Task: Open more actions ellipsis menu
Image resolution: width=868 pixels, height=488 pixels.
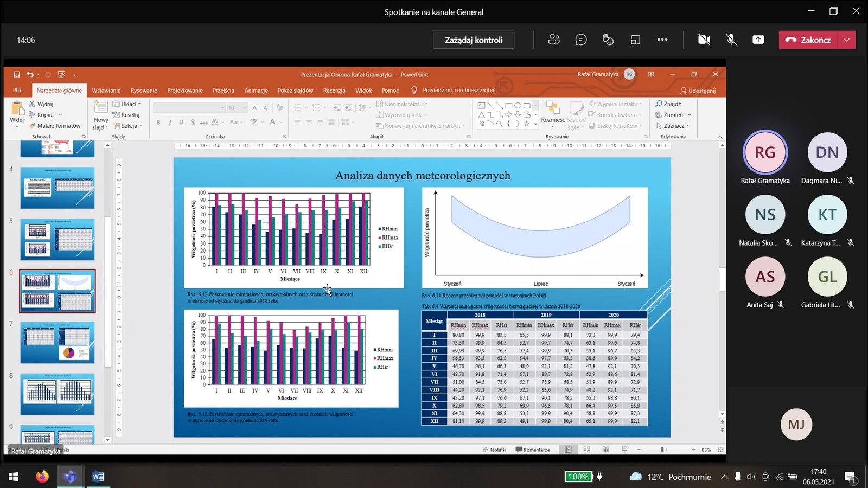Action: click(662, 40)
